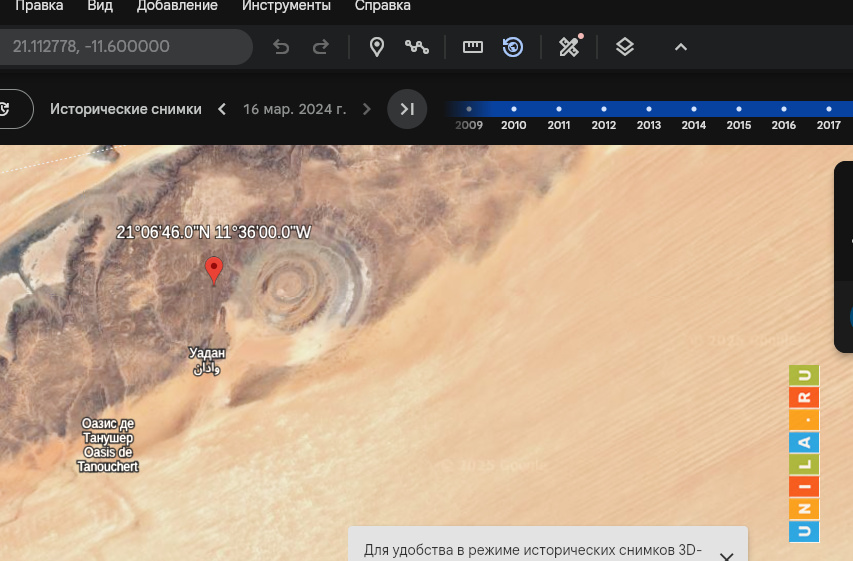Jump to the latest imagery button
Image resolution: width=853 pixels, height=561 pixels.
click(x=407, y=109)
